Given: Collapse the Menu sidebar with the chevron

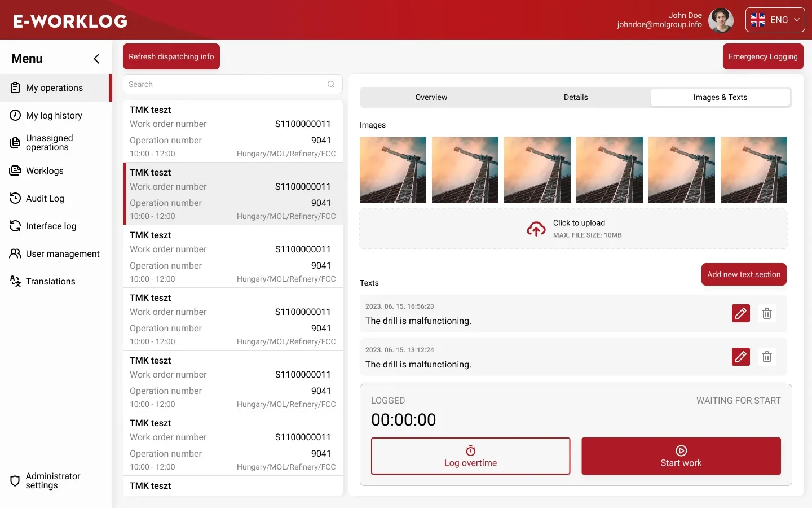Looking at the screenshot, I should click(x=96, y=59).
